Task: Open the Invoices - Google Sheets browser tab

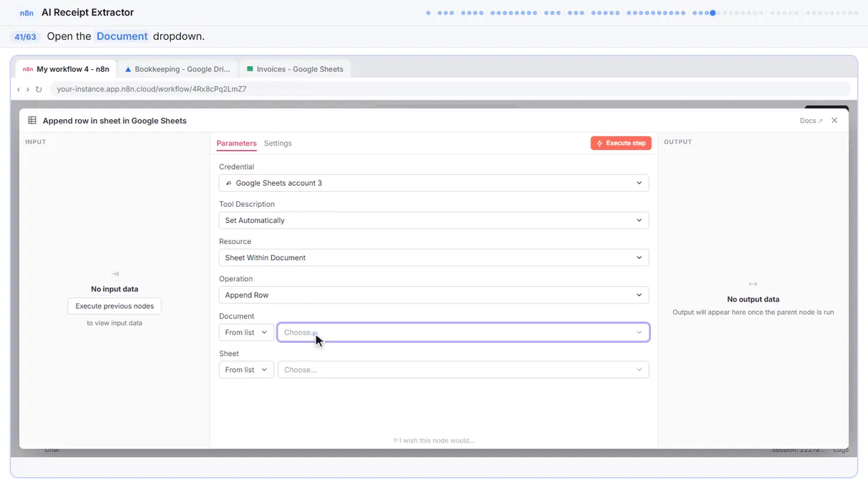Action: 295,69
